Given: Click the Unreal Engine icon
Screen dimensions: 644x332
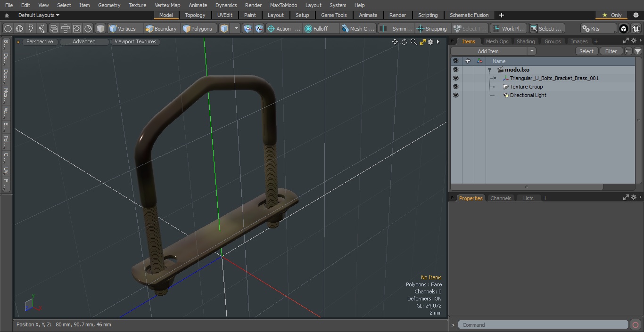Looking at the screenshot, I should [636, 29].
